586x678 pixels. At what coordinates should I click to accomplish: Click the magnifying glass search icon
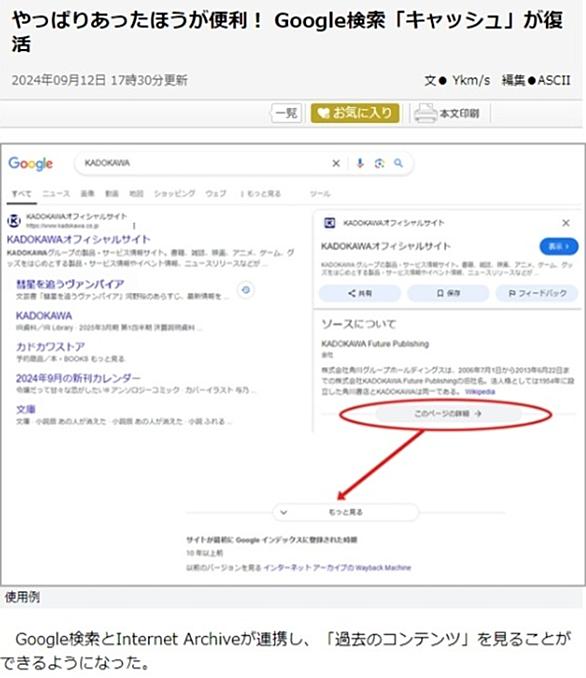pos(398,163)
